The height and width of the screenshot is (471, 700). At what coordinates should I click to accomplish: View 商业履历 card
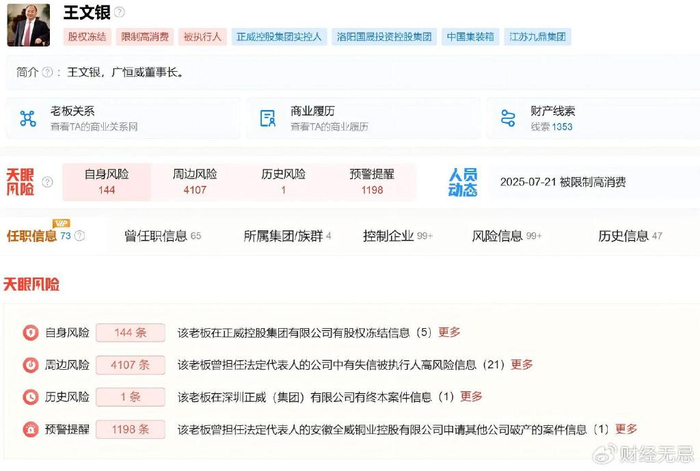coord(363,118)
